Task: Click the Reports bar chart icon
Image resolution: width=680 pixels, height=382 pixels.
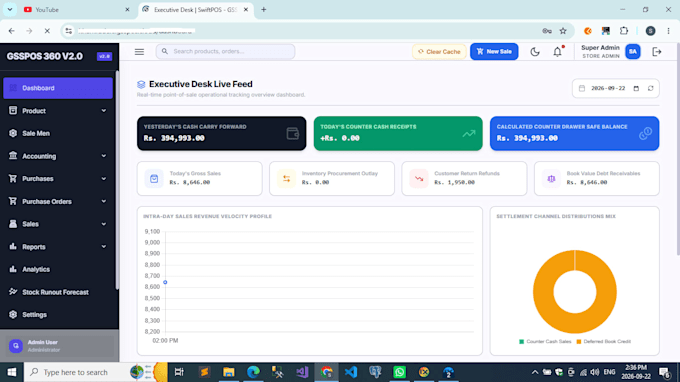Action: [13, 246]
